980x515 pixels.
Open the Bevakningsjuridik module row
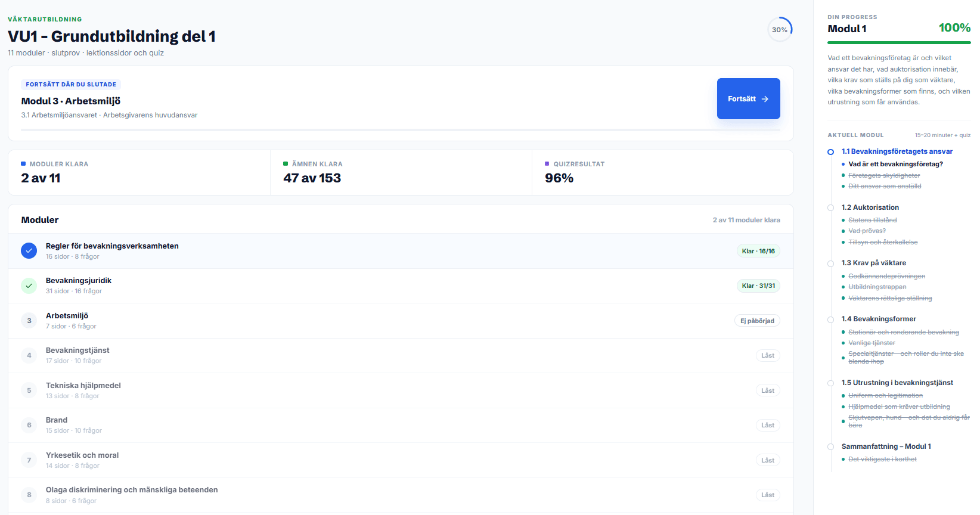pyautogui.click(x=401, y=286)
